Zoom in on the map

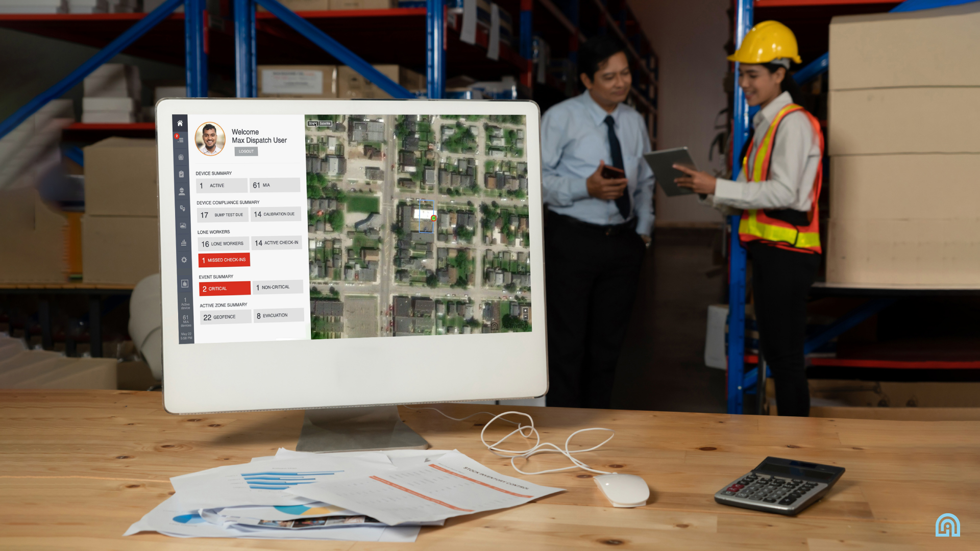coord(525,311)
